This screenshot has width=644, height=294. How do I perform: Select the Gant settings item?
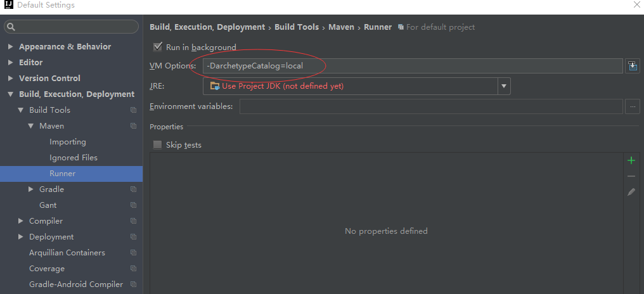[x=48, y=205]
